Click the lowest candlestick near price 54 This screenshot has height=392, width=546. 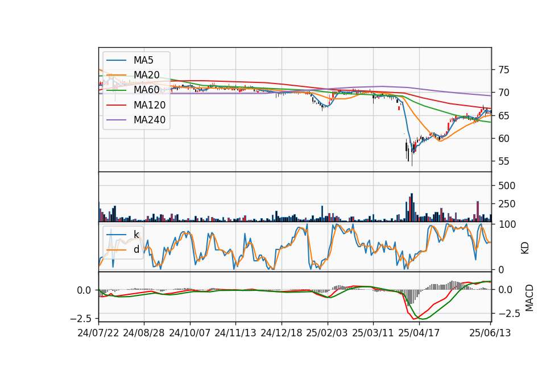coord(412,154)
